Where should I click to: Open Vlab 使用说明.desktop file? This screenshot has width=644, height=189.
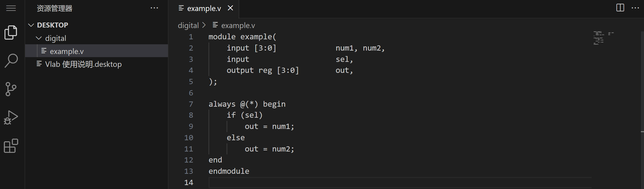click(x=83, y=64)
